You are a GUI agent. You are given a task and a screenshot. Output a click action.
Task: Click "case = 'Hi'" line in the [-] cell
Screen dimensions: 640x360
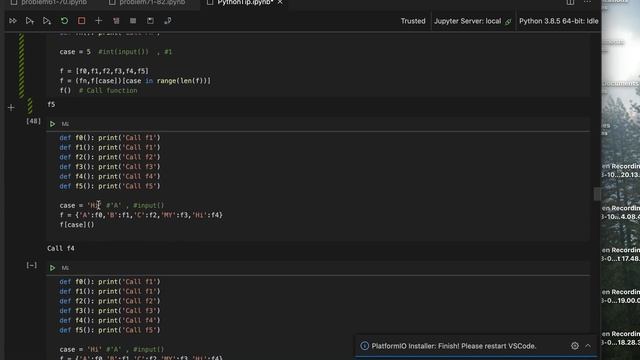(111, 349)
